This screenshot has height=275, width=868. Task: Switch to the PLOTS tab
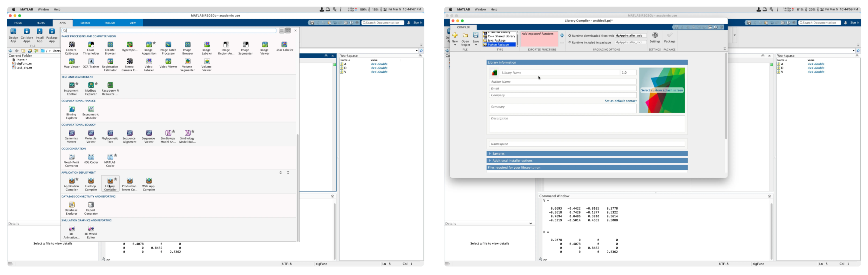click(x=41, y=23)
